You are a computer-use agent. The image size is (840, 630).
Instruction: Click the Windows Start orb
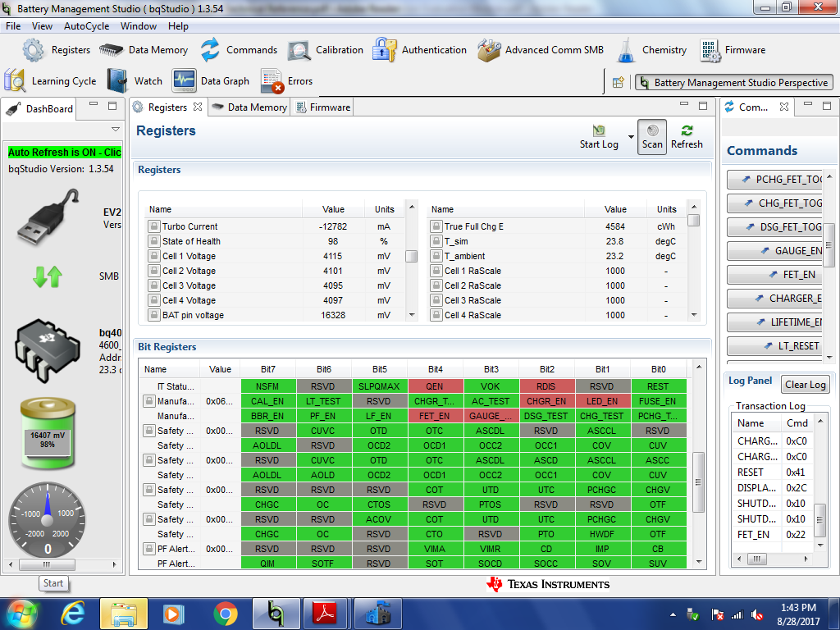coord(21,614)
